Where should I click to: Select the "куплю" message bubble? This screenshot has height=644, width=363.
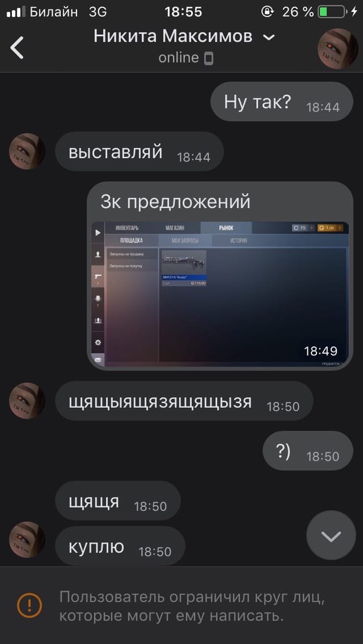tap(120, 546)
